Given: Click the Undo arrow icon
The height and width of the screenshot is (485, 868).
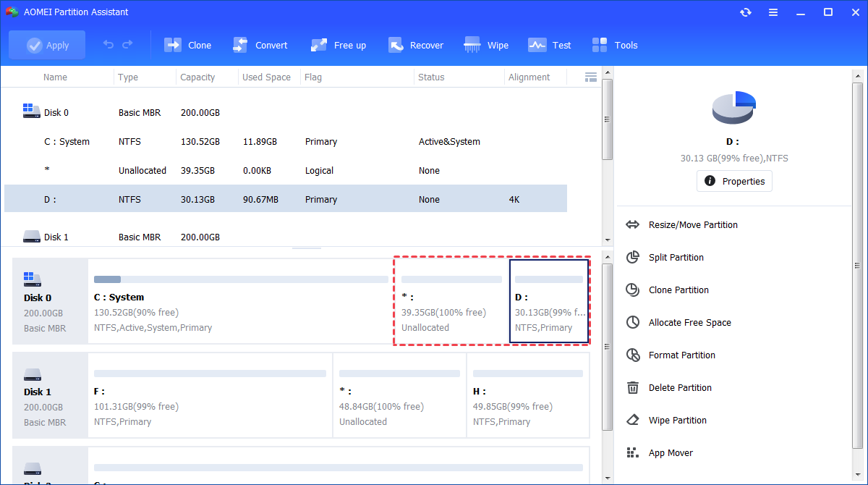Looking at the screenshot, I should point(109,45).
